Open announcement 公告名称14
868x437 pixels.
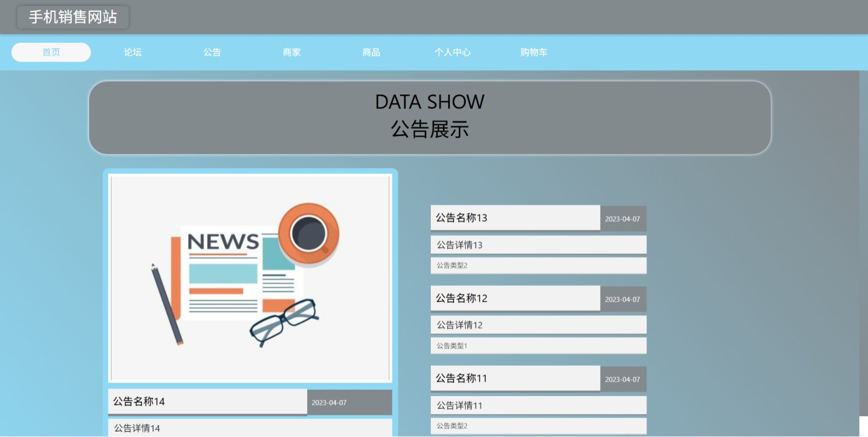(x=208, y=402)
